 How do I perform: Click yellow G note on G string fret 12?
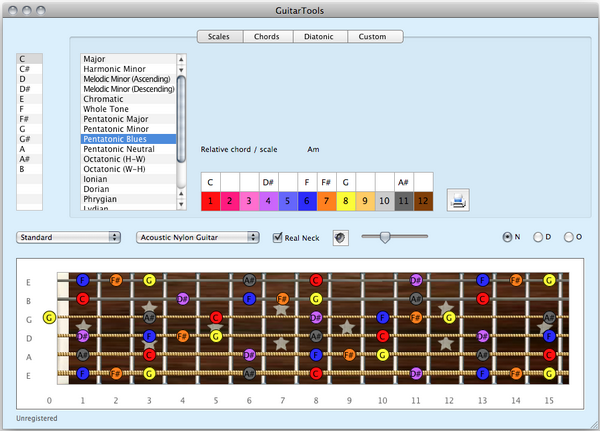449,317
